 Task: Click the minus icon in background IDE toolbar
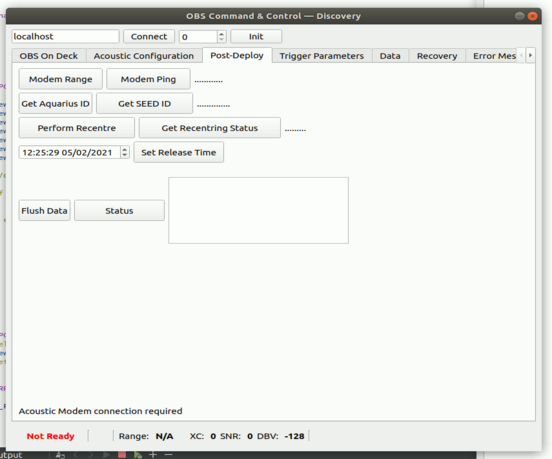(169, 455)
